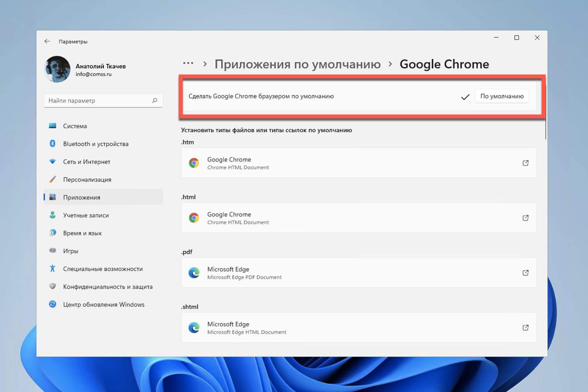Click the shield privacy icon
Viewport: 588px width, 392px height.
[53, 286]
